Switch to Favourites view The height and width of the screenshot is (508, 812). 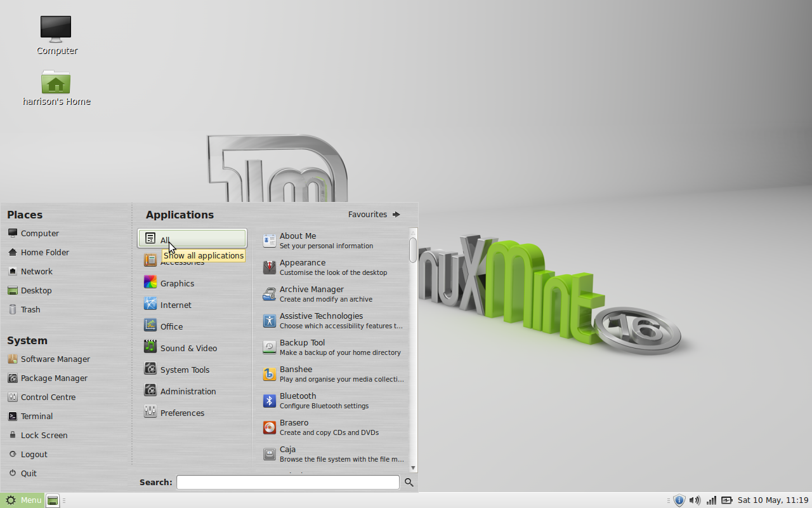374,214
